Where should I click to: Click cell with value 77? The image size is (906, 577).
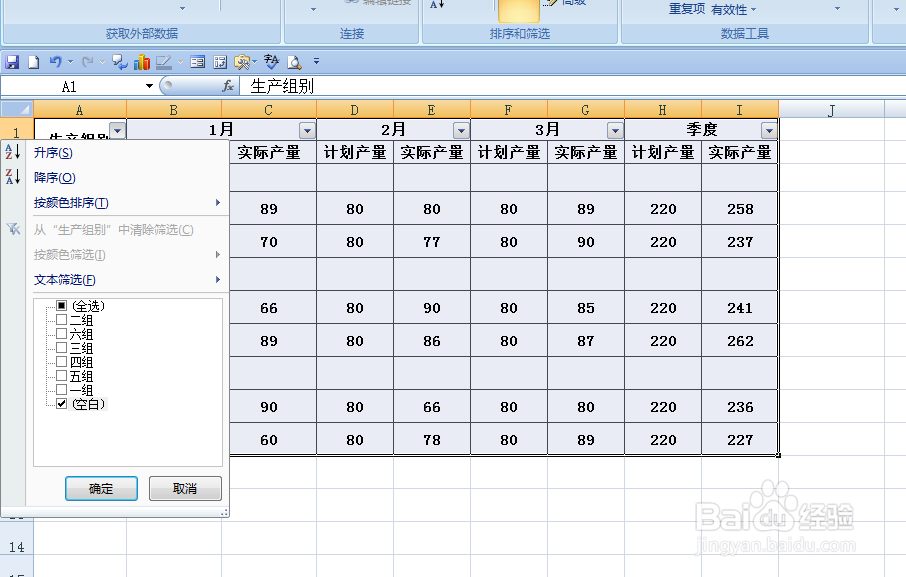[x=432, y=241]
